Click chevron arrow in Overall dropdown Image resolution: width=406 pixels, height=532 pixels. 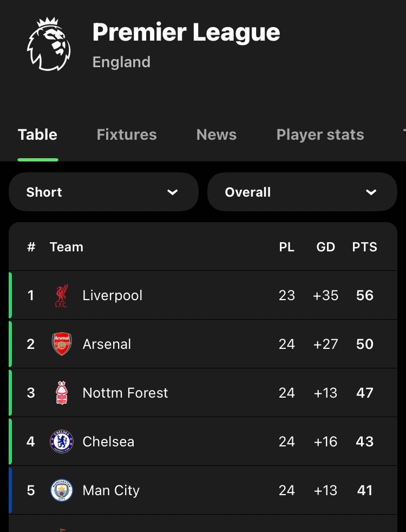[371, 192]
